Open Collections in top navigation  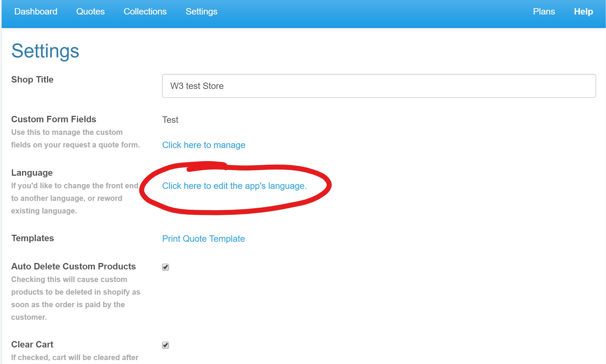pos(145,11)
